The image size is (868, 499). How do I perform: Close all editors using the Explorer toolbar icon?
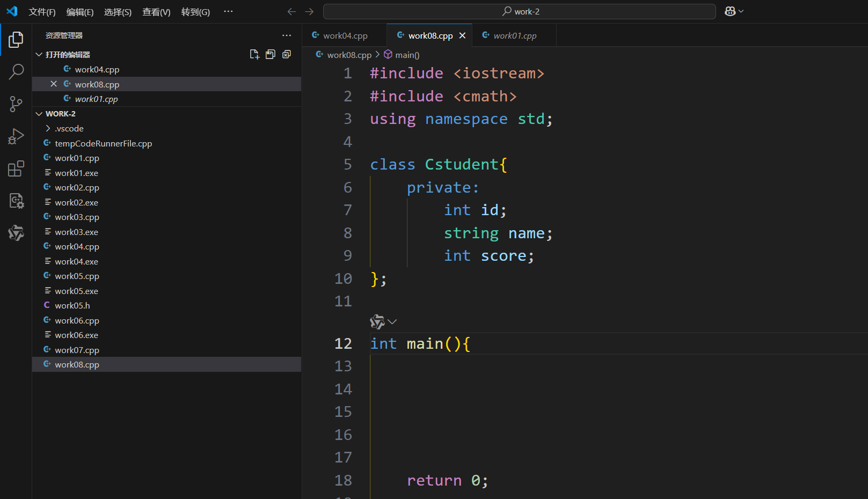point(286,54)
